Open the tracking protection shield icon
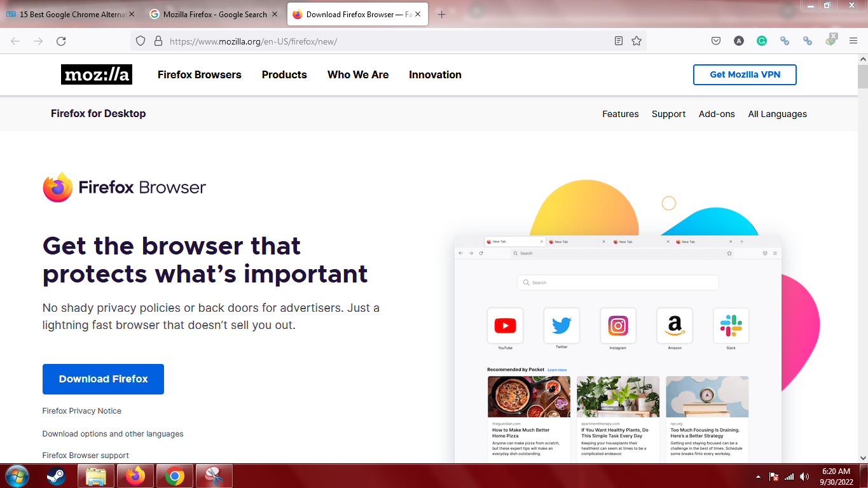Viewport: 868px width, 488px height. 141,41
